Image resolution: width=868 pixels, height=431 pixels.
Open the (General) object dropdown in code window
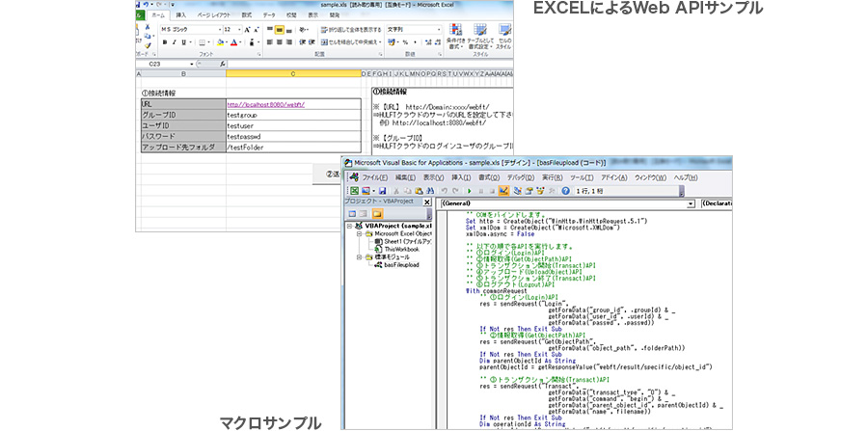692,203
